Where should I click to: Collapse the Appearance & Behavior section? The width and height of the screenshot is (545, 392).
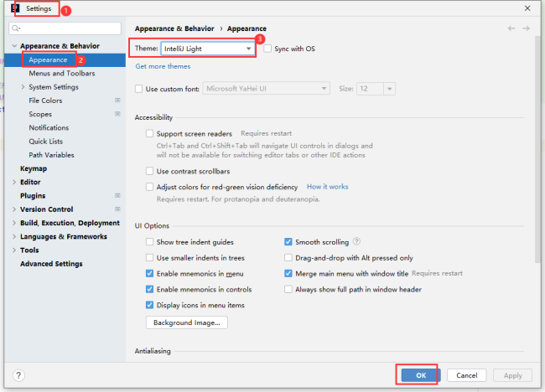14,46
